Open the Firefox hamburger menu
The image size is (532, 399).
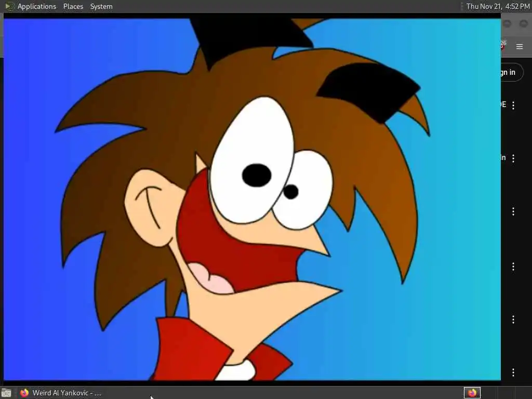(x=520, y=46)
